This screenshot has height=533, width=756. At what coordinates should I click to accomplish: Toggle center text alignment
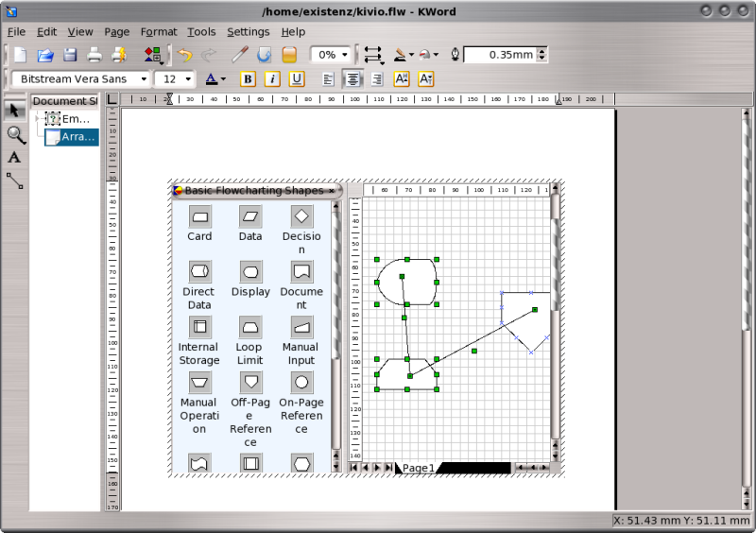point(352,79)
